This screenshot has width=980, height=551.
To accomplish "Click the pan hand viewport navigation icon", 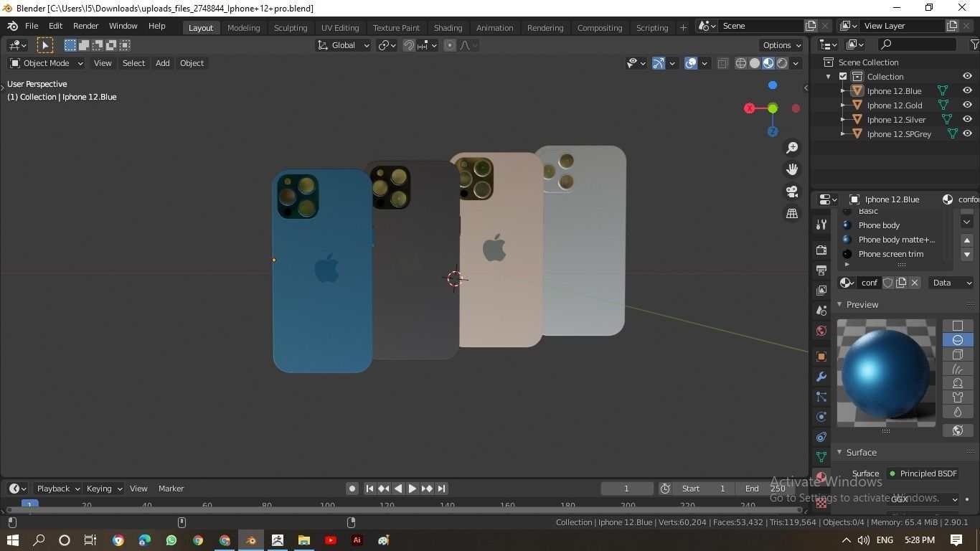I will (792, 169).
